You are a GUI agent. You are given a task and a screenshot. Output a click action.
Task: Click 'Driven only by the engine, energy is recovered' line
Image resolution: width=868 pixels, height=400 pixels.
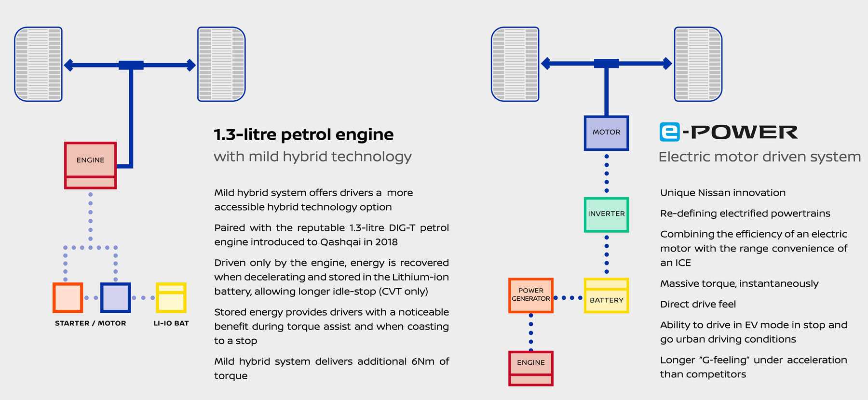point(331,263)
